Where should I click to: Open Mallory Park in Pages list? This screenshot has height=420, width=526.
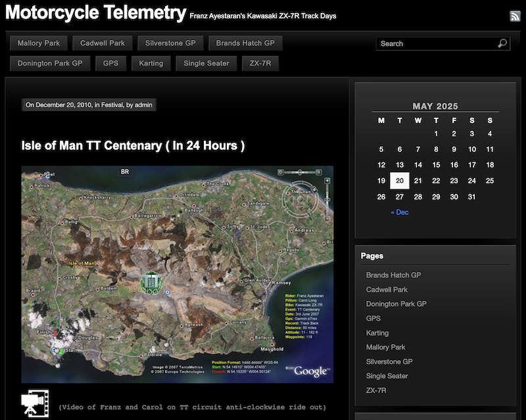[x=385, y=347]
